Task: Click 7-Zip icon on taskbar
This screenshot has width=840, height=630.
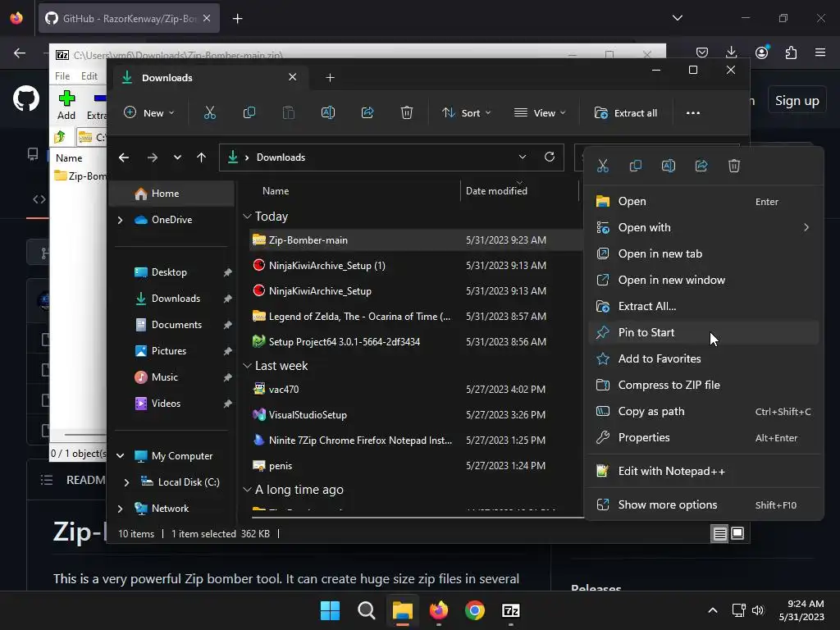Action: pos(510,610)
